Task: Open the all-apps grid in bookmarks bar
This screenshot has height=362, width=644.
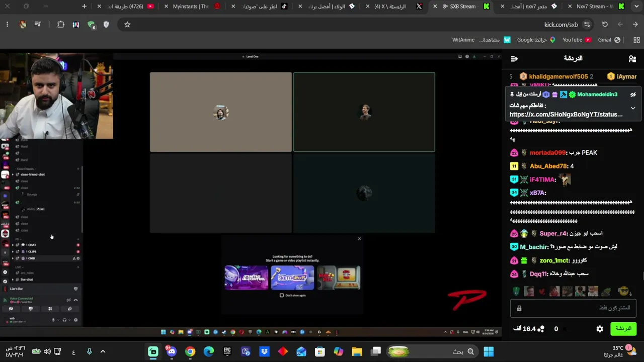Action: coord(636,40)
